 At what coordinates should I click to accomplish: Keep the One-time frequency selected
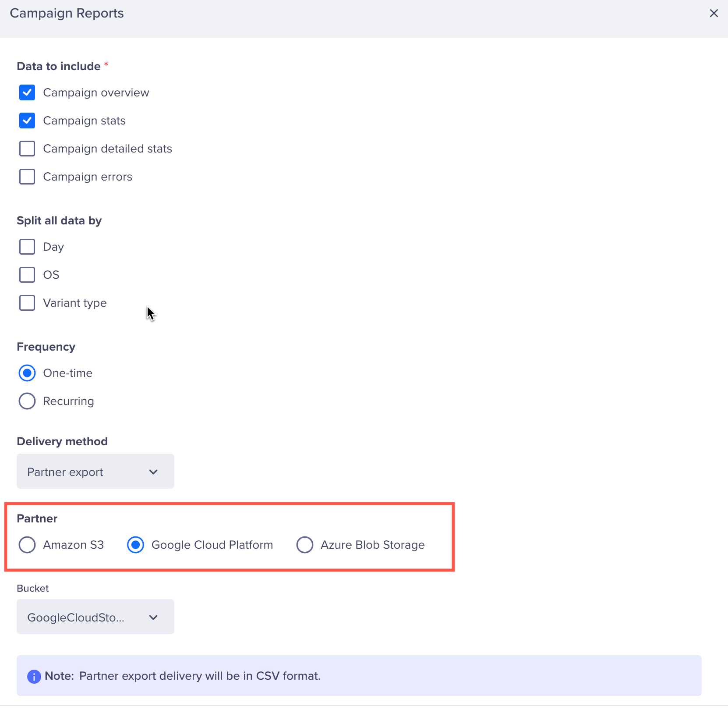[27, 373]
